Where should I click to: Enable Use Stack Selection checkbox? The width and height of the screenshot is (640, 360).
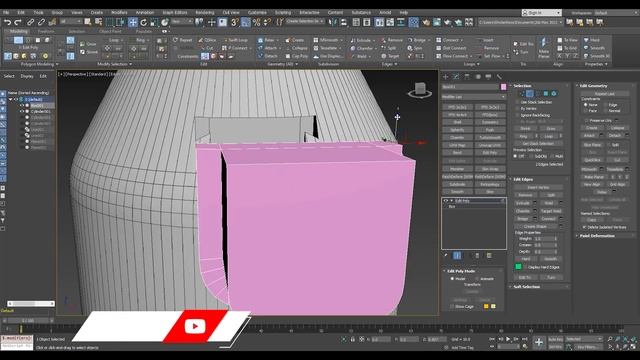tap(518, 102)
